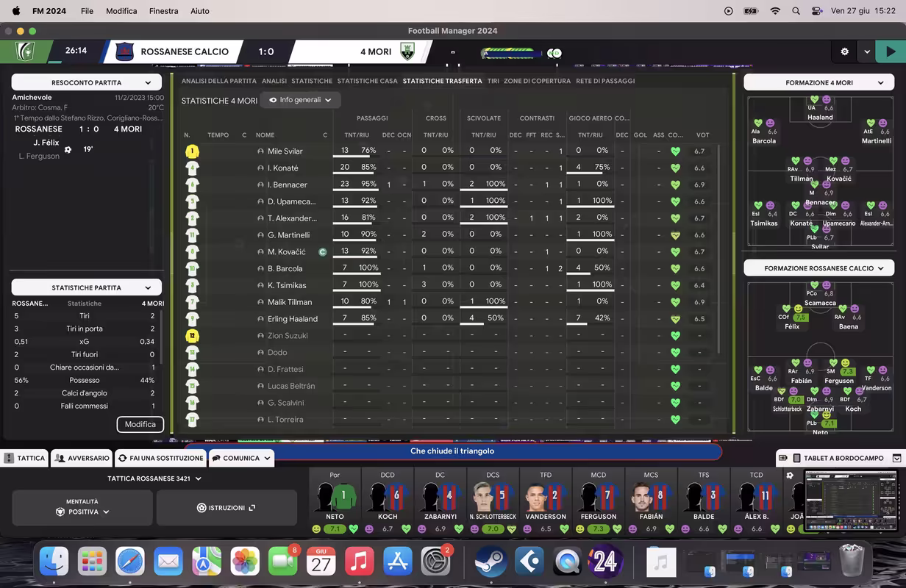Open the Zone di Copertura tab
Image resolution: width=906 pixels, height=588 pixels.
point(537,81)
